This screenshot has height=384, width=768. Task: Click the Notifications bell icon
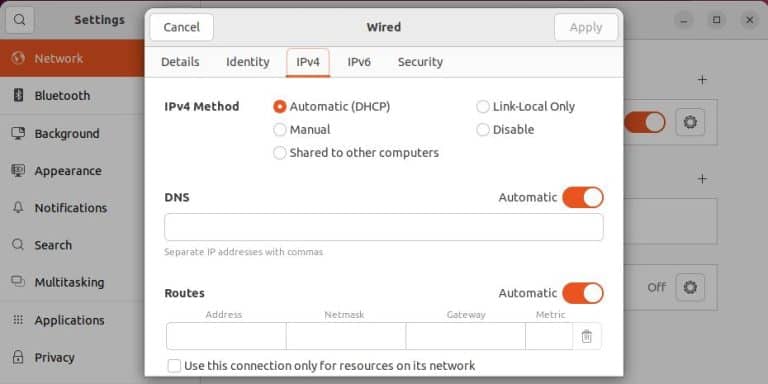tap(18, 208)
